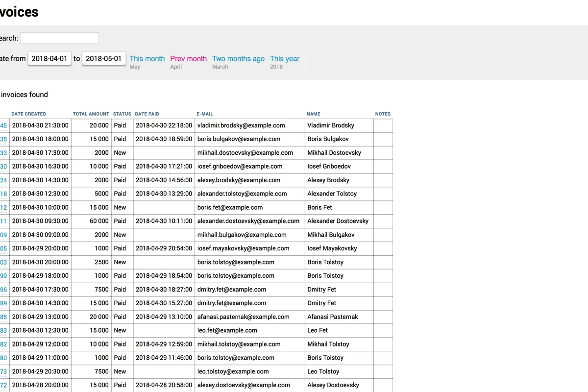Screen dimensions: 588x392
Task: Choose the Two months ago filter
Action: click(238, 58)
